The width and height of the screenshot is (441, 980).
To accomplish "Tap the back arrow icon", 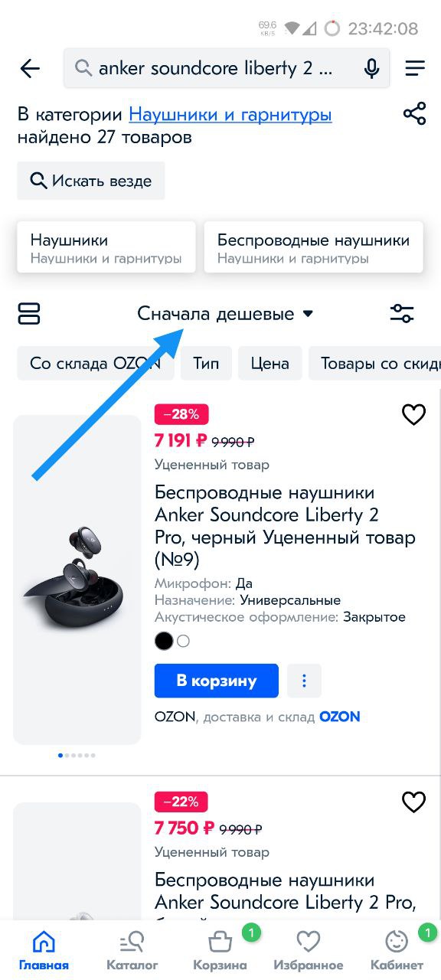I will tap(30, 69).
